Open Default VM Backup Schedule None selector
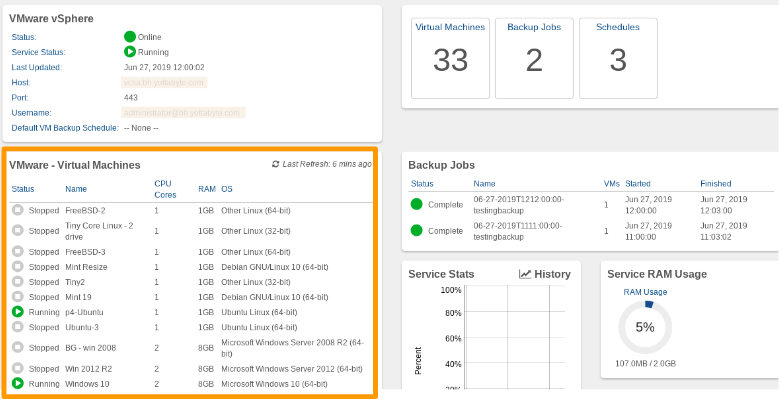Screen dimensions: 782x401 pyautogui.click(x=141, y=128)
